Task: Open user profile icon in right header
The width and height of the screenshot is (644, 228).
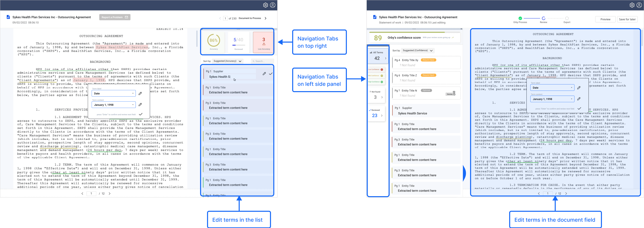Action: (639, 5)
